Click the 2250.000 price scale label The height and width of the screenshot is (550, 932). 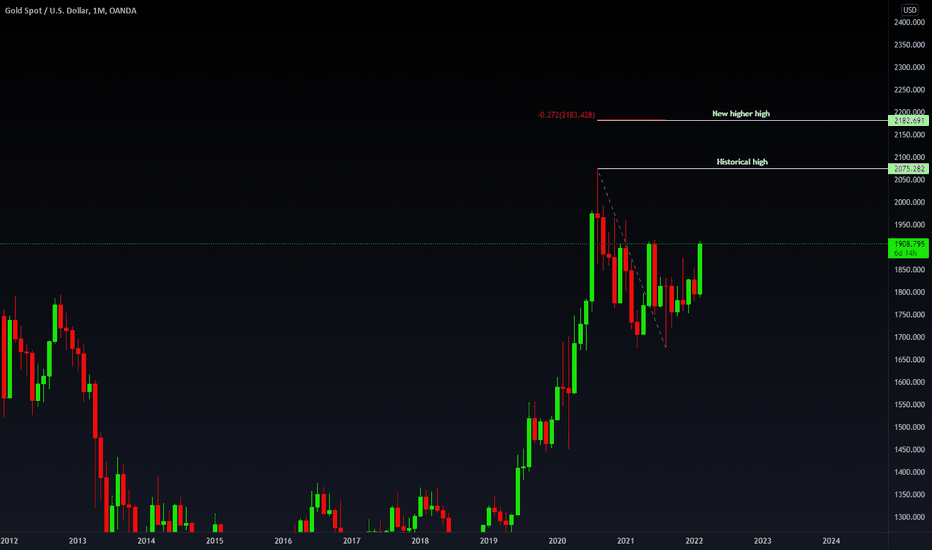pos(909,90)
